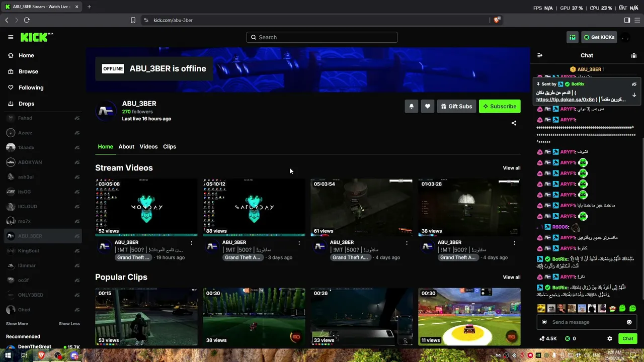Click the Gift Subs button
This screenshot has height=362, width=644.
[x=456, y=106]
